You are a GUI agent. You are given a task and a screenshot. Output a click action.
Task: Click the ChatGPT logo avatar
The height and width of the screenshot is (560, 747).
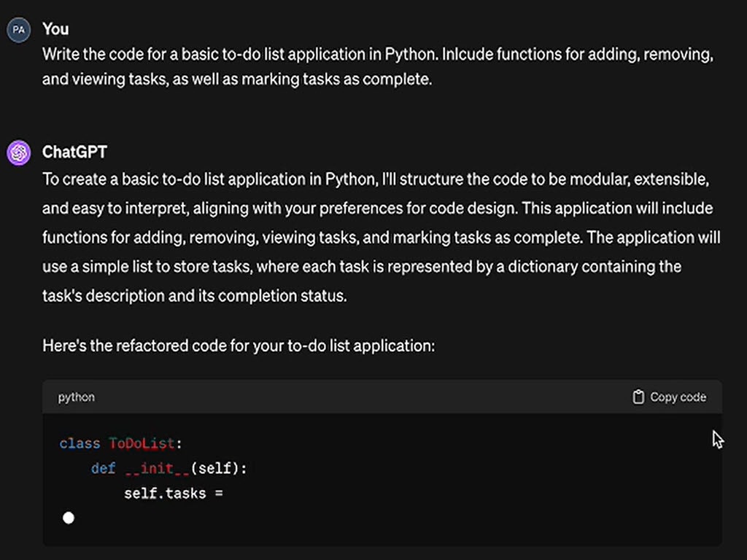click(x=18, y=153)
